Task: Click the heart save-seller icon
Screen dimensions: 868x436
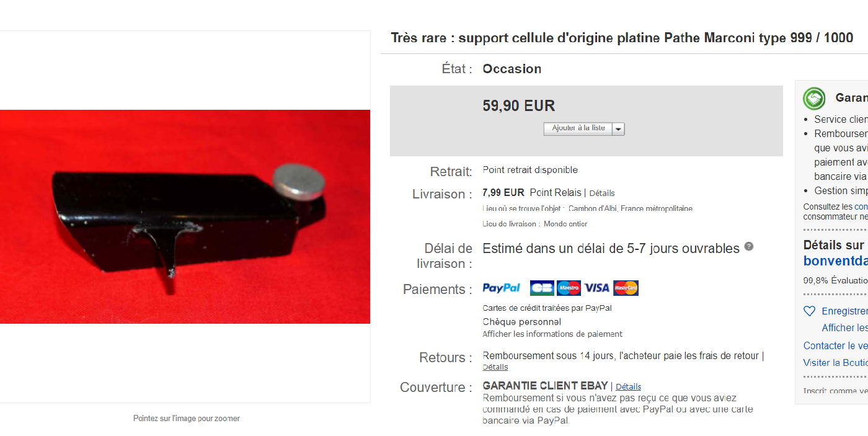Action: (809, 311)
